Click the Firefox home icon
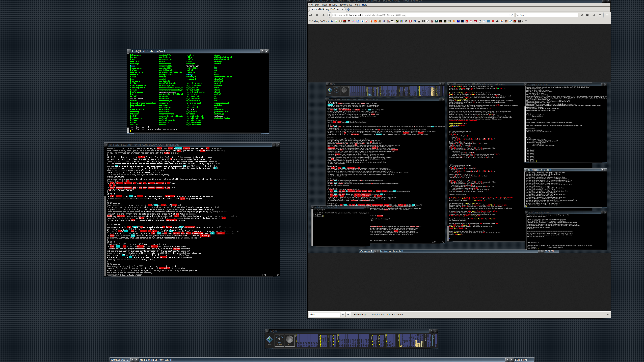 (x=317, y=15)
